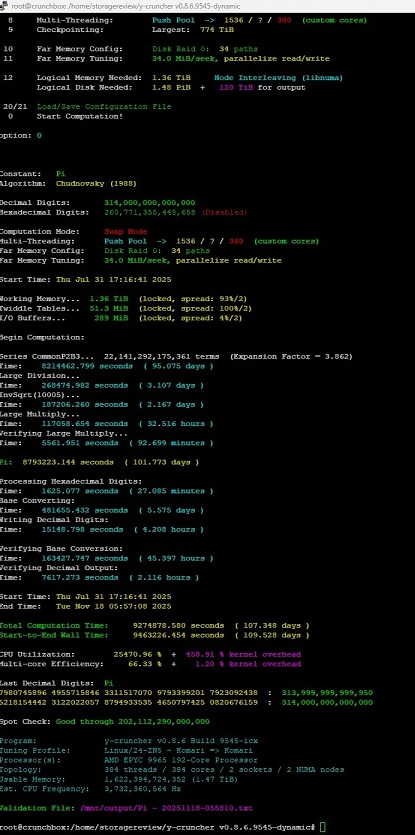This screenshot has height=835, width=415.
Task: Select '22,141,292,175,361 terms' text
Action: [x=165, y=357]
